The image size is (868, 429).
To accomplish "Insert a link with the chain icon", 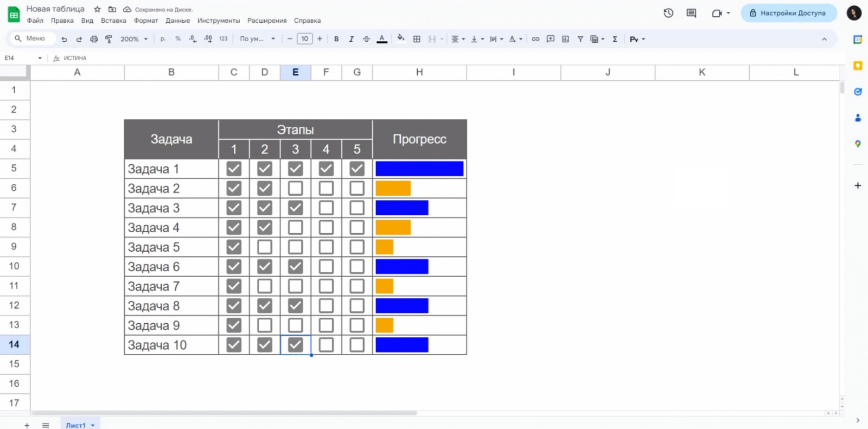I will 535,39.
